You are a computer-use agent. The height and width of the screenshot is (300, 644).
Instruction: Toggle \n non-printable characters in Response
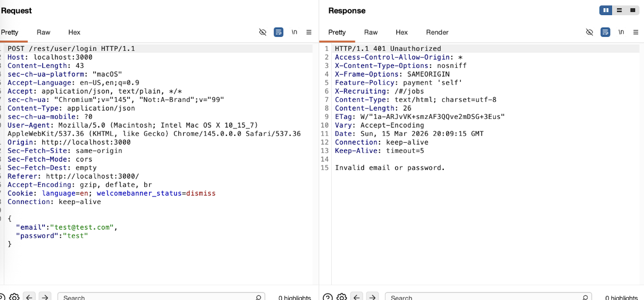click(621, 32)
